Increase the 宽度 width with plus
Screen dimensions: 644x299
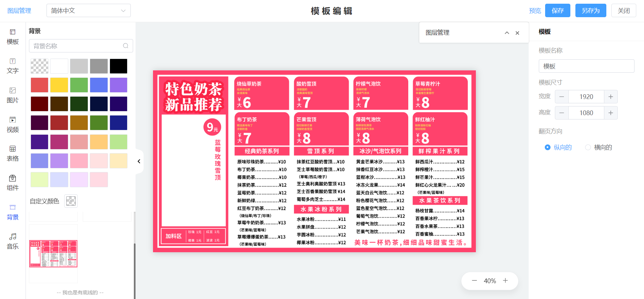coord(610,97)
